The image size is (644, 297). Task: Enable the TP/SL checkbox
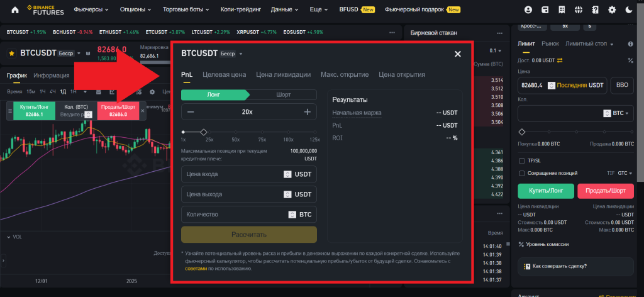(x=521, y=160)
